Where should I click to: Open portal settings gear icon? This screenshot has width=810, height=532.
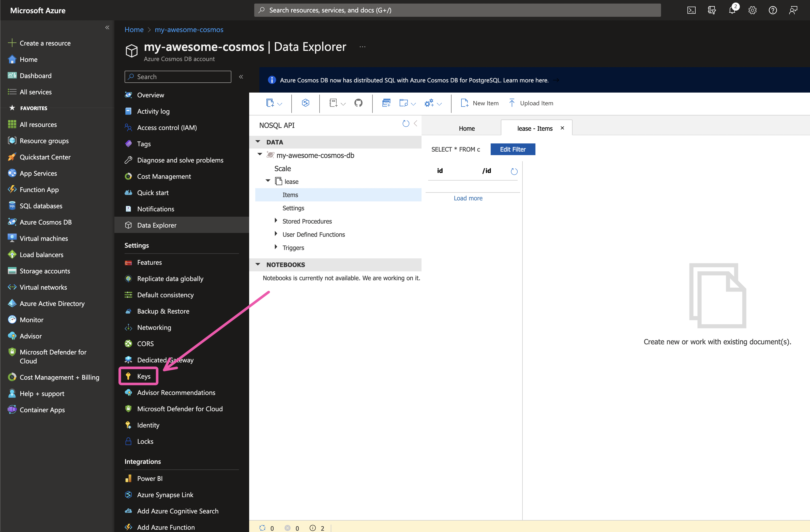tap(752, 10)
